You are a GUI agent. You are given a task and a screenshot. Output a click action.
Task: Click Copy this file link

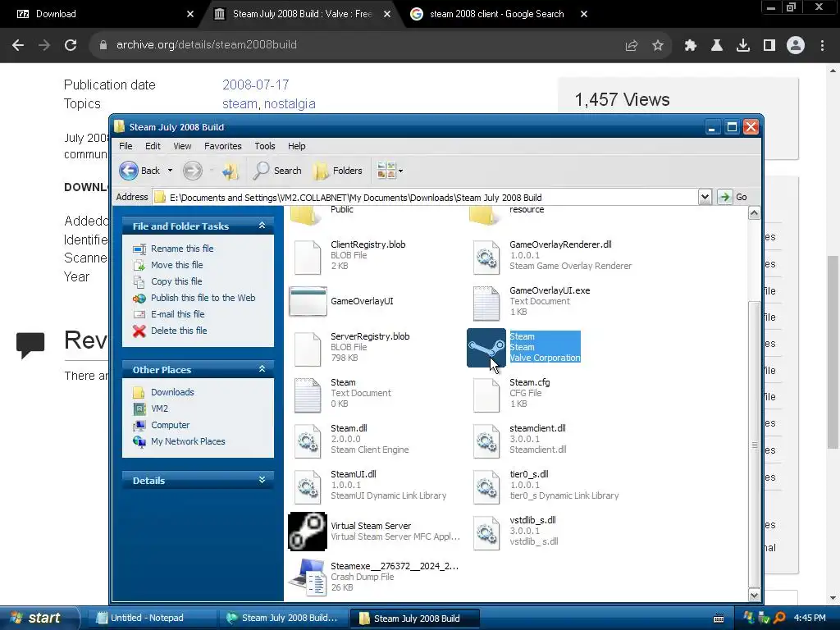pos(176,281)
